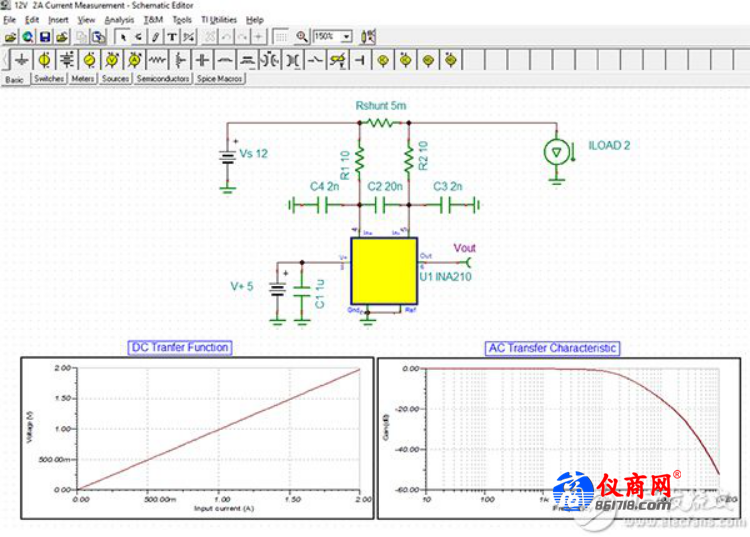The height and width of the screenshot is (537, 750).
Task: Switch to the Basic component tab
Action: coord(14,79)
